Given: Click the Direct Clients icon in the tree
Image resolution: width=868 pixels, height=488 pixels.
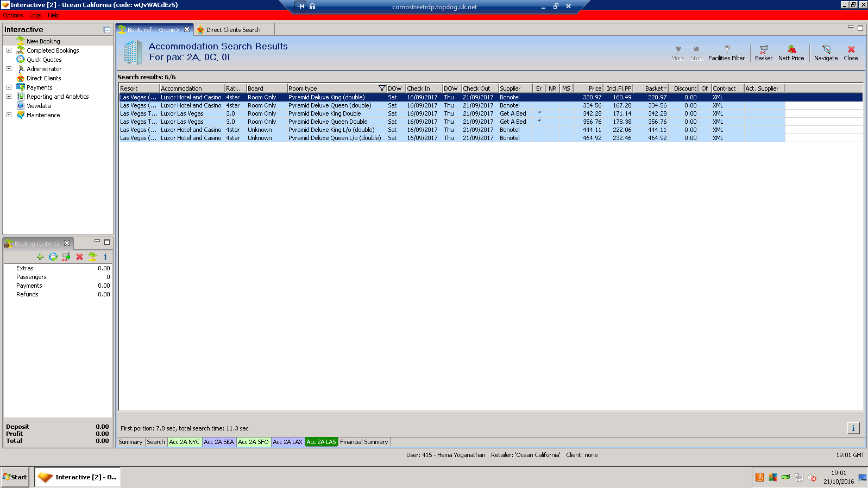Looking at the screenshot, I should [21, 78].
